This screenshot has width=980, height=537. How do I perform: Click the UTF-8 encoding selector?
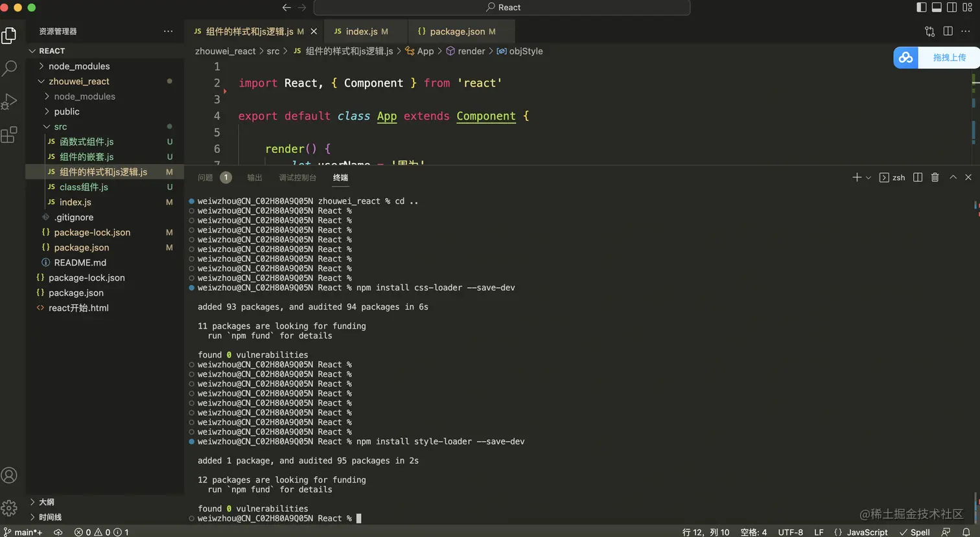pos(791,532)
